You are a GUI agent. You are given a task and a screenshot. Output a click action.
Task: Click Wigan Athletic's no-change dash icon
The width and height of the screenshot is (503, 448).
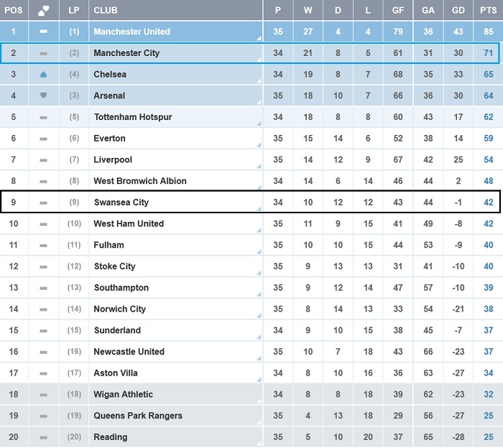43,394
